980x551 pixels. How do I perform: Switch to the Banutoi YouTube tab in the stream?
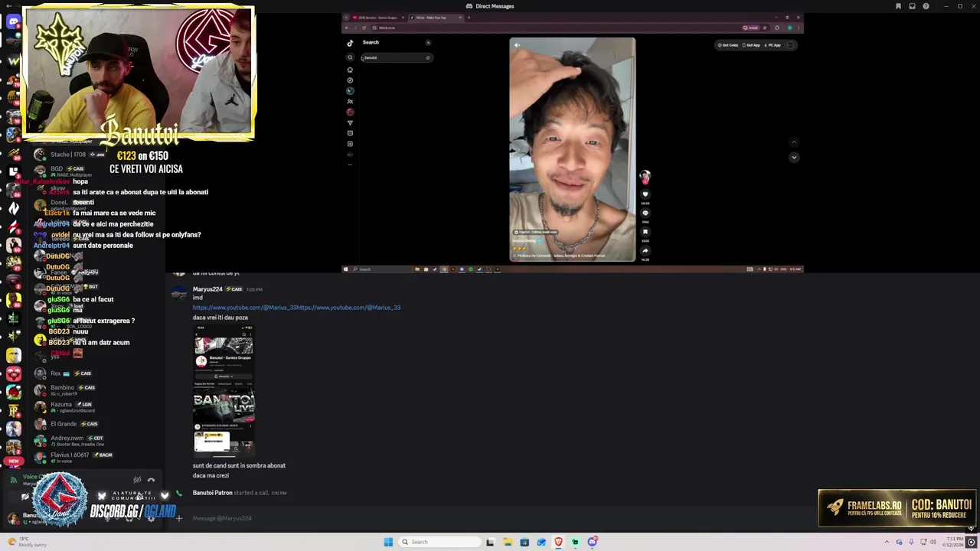click(x=377, y=18)
